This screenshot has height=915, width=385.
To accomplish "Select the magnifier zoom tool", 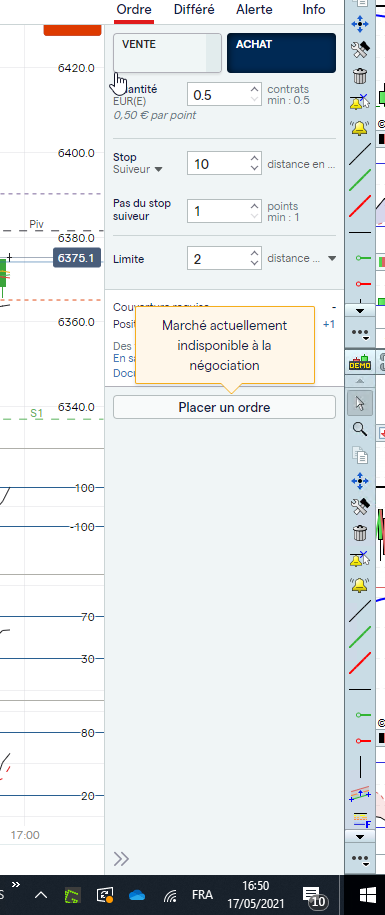I will point(360,429).
